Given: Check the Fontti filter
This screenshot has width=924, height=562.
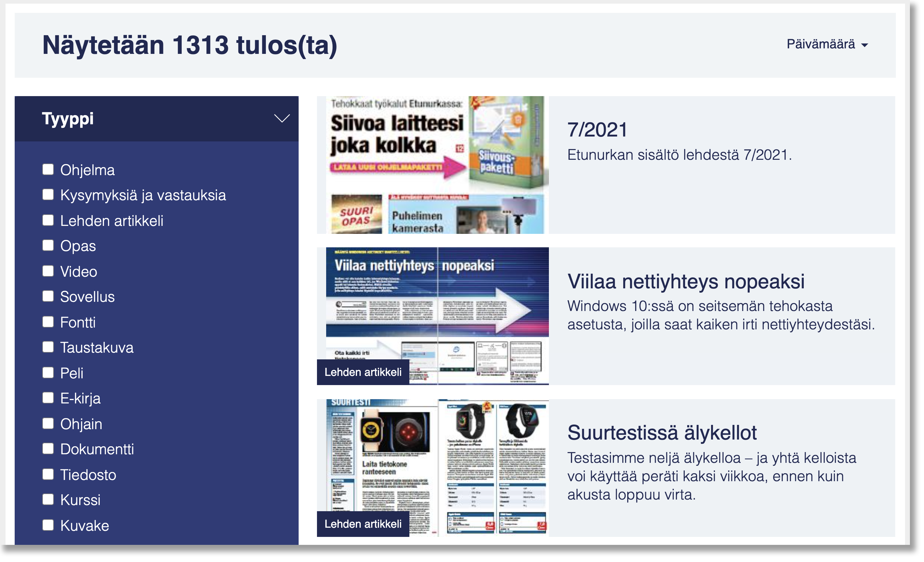Looking at the screenshot, I should pyautogui.click(x=48, y=321).
